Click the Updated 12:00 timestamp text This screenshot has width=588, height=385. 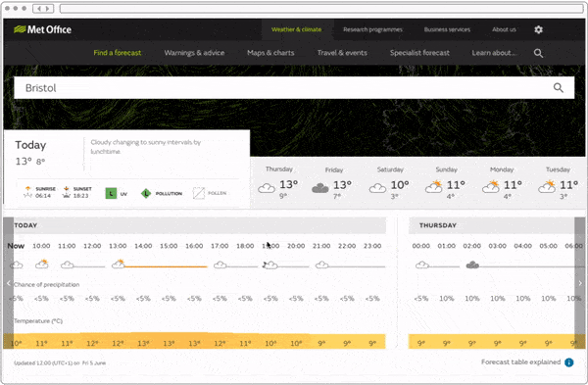[x=60, y=362]
